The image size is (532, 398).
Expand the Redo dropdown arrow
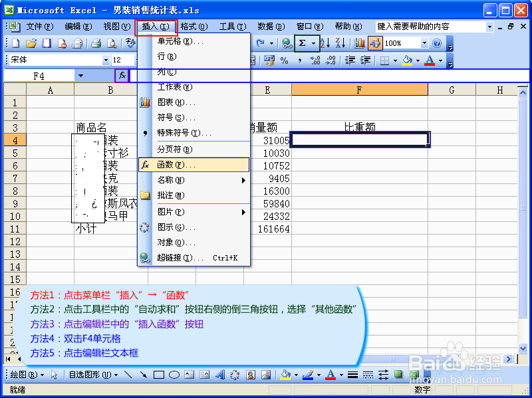coord(271,43)
